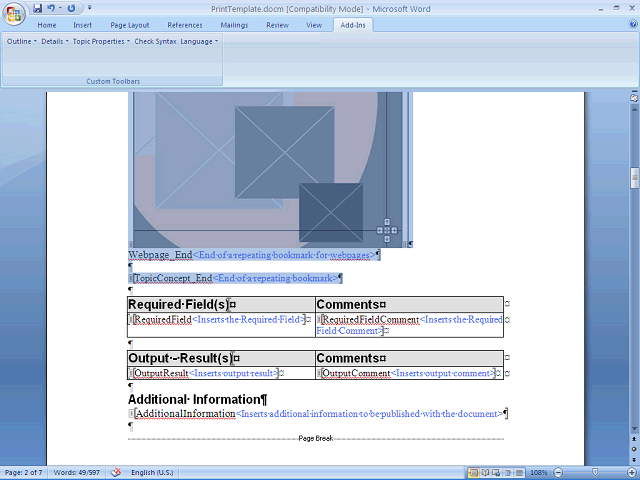
Task: Switch to the Review tab
Action: (278, 25)
